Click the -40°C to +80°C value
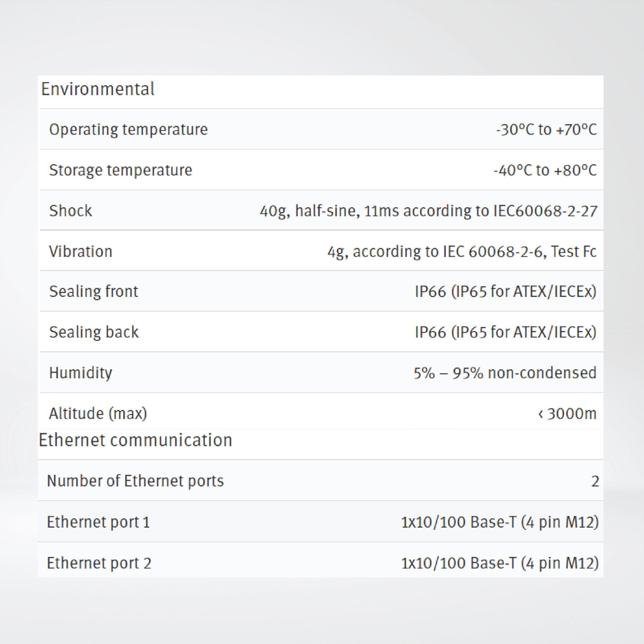This screenshot has height=644, width=644. point(545,170)
